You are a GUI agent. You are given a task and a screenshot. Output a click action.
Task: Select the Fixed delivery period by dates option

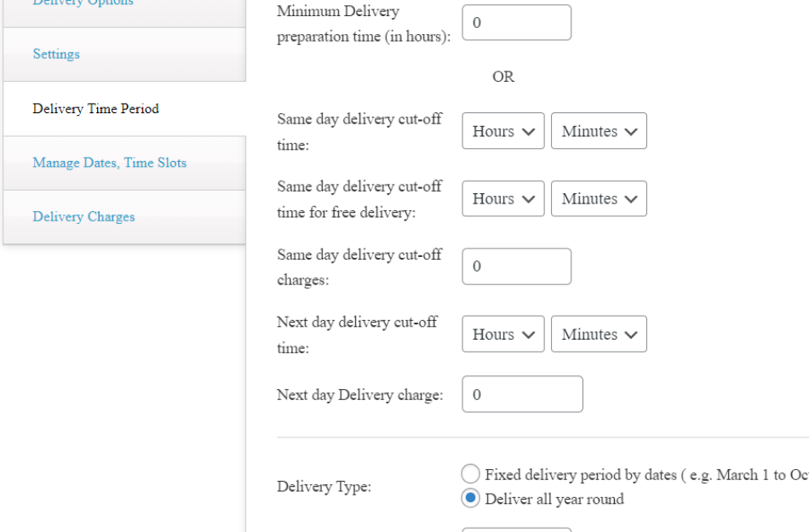pyautogui.click(x=470, y=473)
